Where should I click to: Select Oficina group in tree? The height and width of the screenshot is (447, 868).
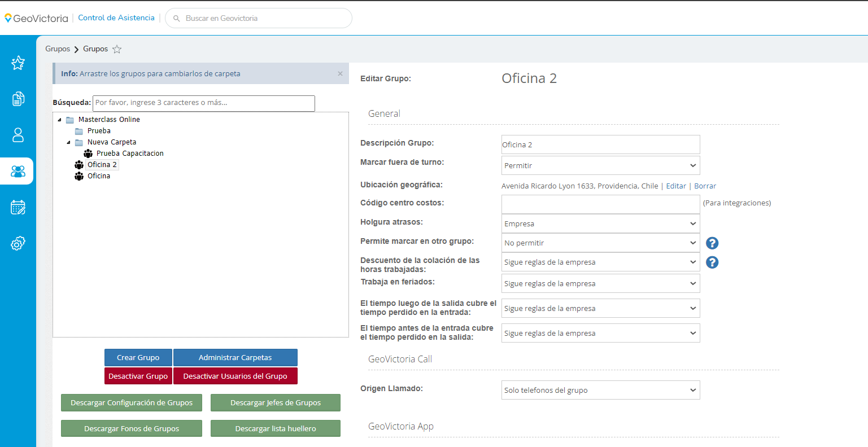99,176
